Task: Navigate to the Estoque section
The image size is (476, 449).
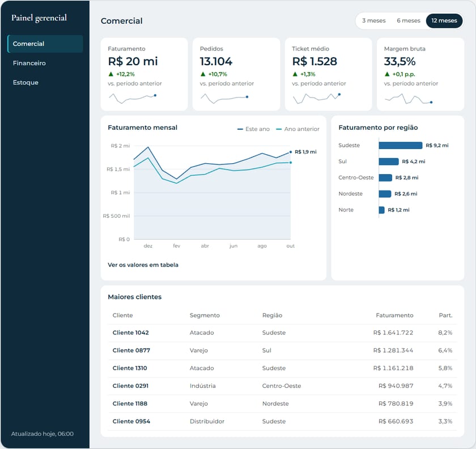Action: [45, 83]
